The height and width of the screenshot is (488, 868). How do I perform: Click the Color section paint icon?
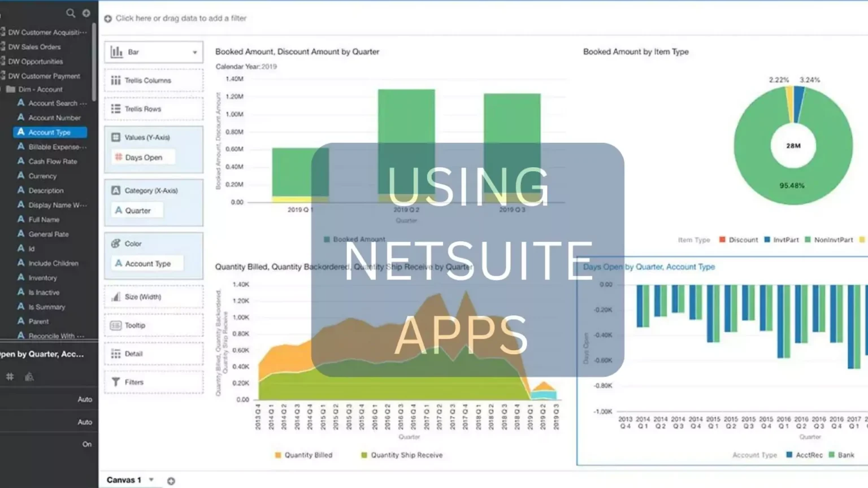(116, 243)
